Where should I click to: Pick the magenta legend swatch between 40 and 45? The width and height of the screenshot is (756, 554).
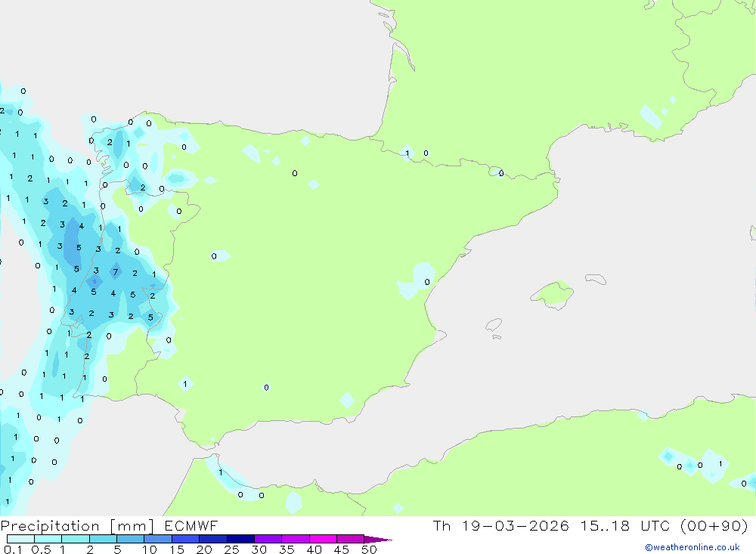click(323, 540)
